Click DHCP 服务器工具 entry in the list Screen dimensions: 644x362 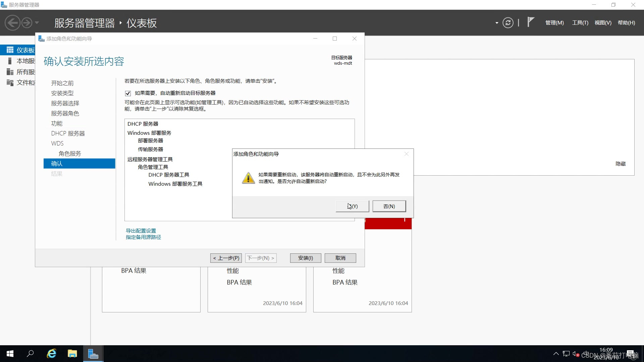[169, 175]
